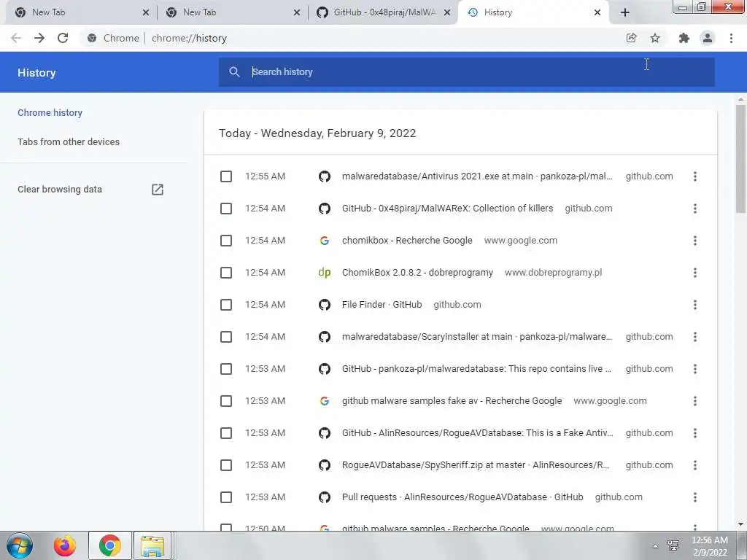Click GitHub favicon of File Finder entry
The height and width of the screenshot is (560, 747).
click(325, 305)
